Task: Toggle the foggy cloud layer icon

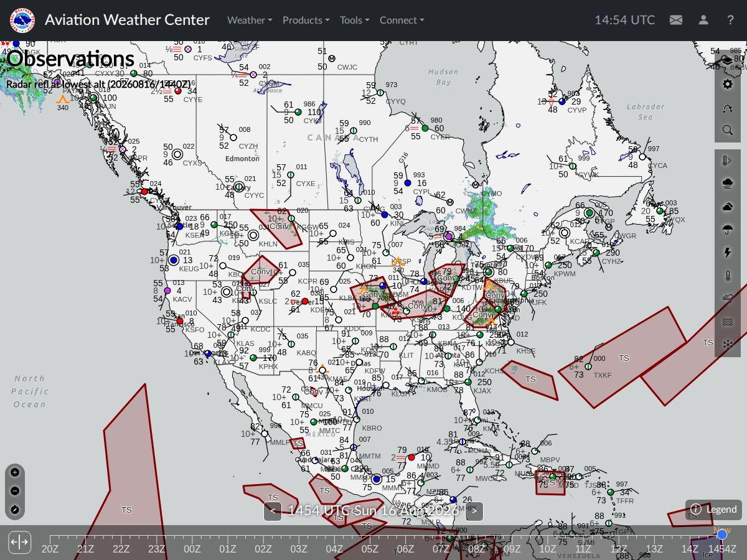Action: pos(728,184)
